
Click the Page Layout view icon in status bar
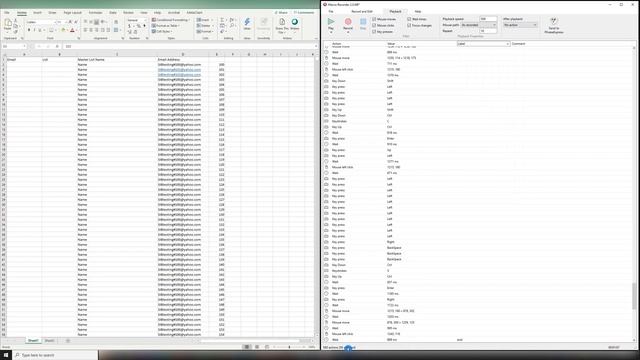(x=257, y=347)
